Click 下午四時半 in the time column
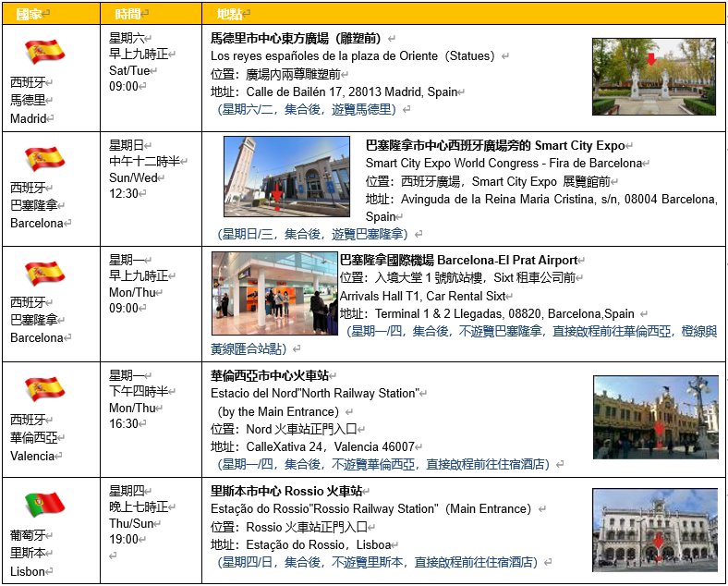This screenshot has width=728, height=586. click(x=139, y=392)
